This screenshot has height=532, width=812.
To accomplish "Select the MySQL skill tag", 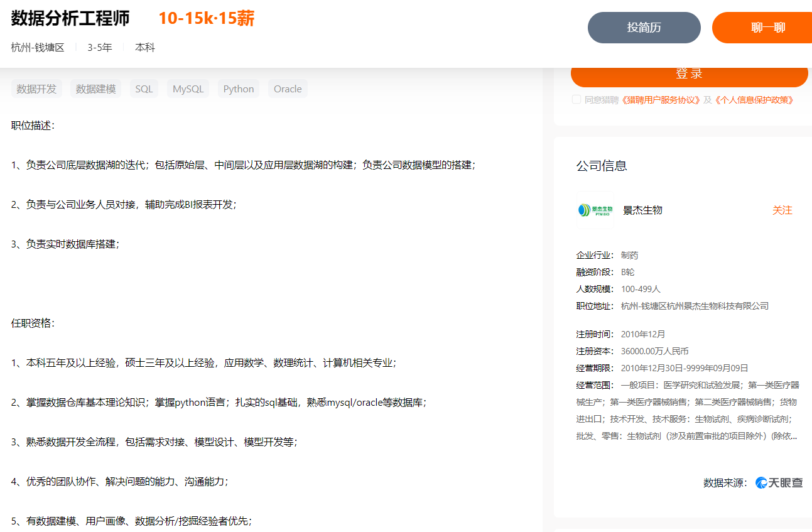I will pos(188,89).
